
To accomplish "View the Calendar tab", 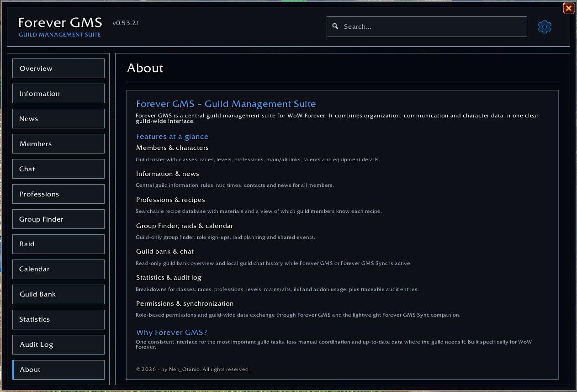I will point(58,269).
